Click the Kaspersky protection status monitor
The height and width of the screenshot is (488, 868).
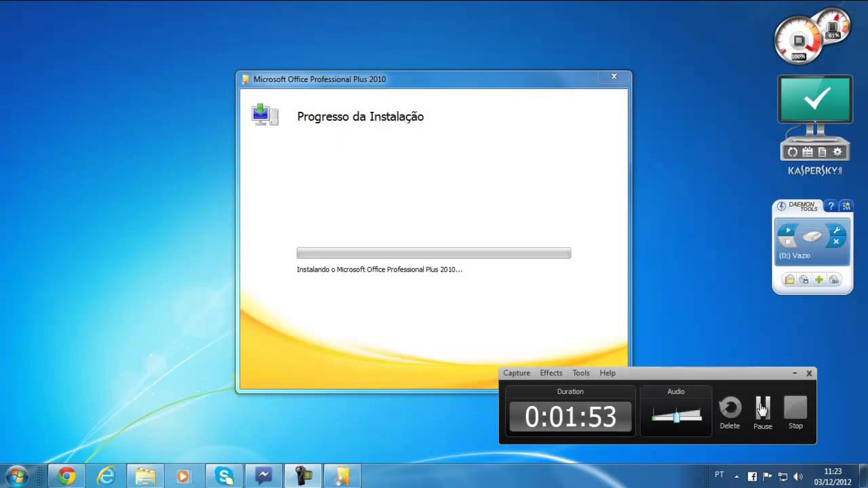coord(815,99)
